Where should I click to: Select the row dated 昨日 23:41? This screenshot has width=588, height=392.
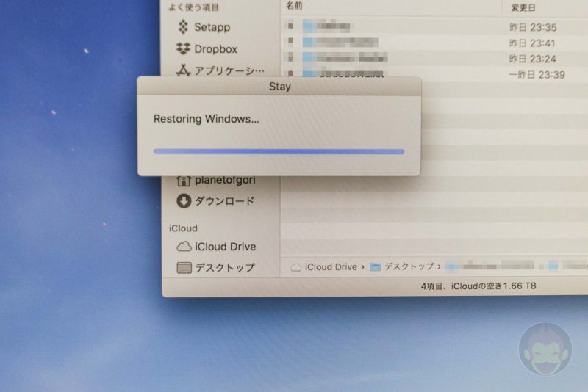coord(435,42)
